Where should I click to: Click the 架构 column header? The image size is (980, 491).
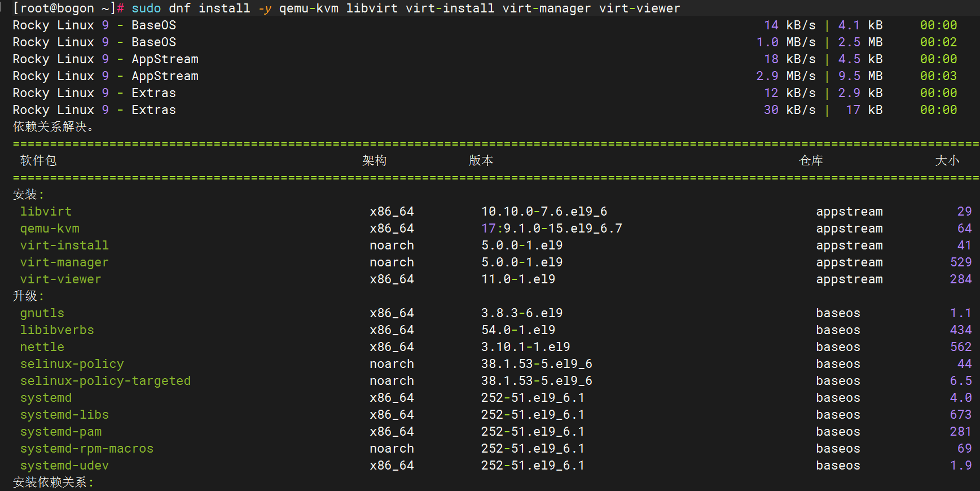point(374,161)
